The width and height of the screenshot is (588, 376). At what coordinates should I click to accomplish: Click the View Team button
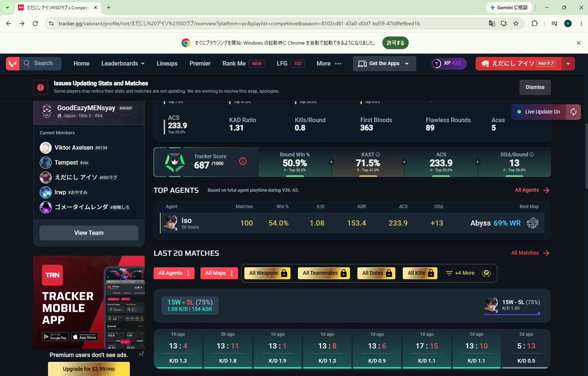pos(89,233)
